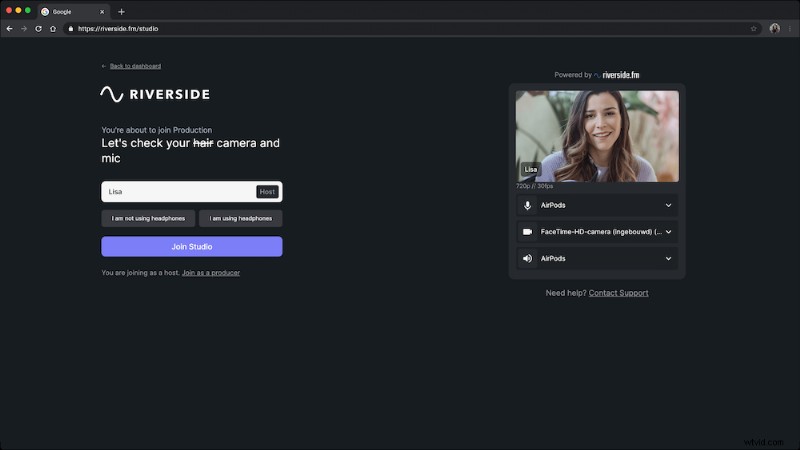Click the speaker icon beside AirPods
The width and height of the screenshot is (800, 450).
527,258
